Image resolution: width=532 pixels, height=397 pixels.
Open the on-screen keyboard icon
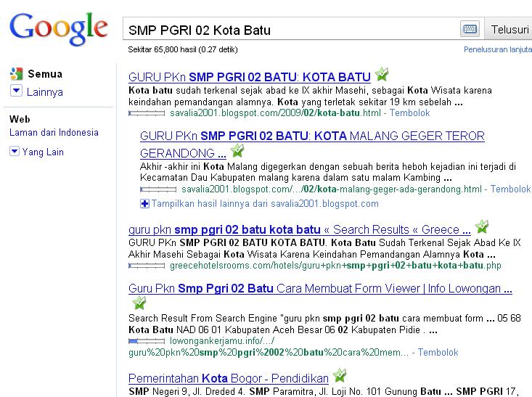coord(470,29)
